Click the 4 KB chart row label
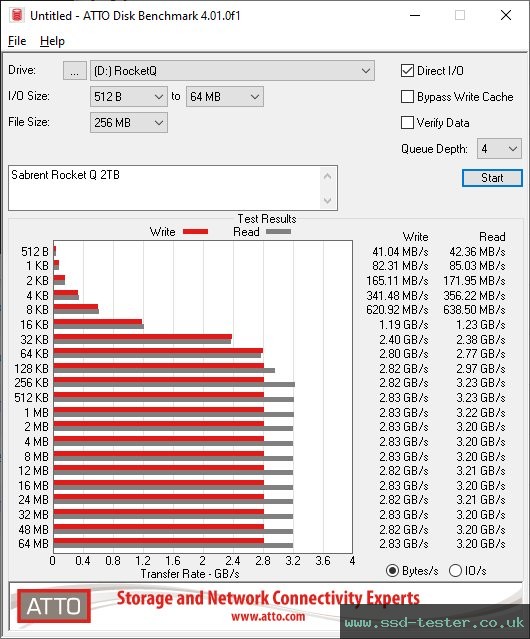 tap(37, 295)
